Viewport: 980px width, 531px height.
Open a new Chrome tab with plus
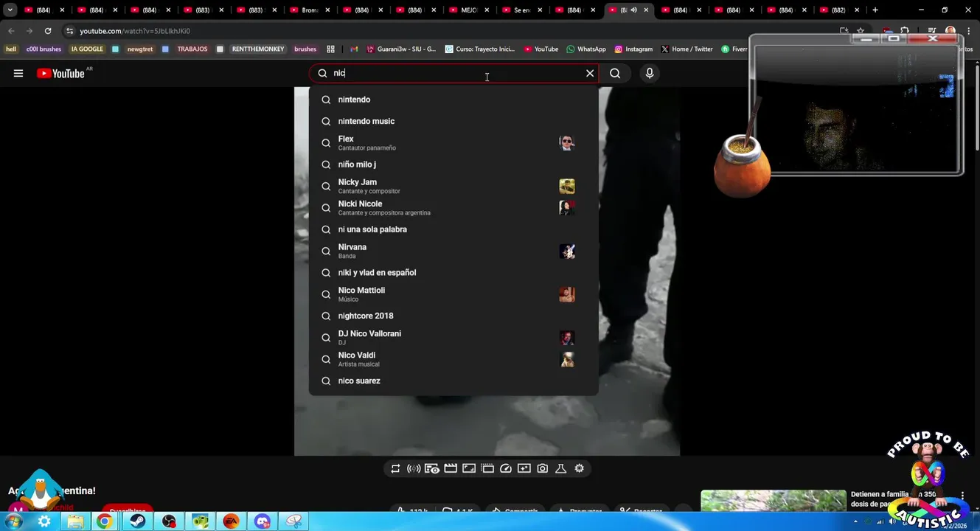pos(875,10)
